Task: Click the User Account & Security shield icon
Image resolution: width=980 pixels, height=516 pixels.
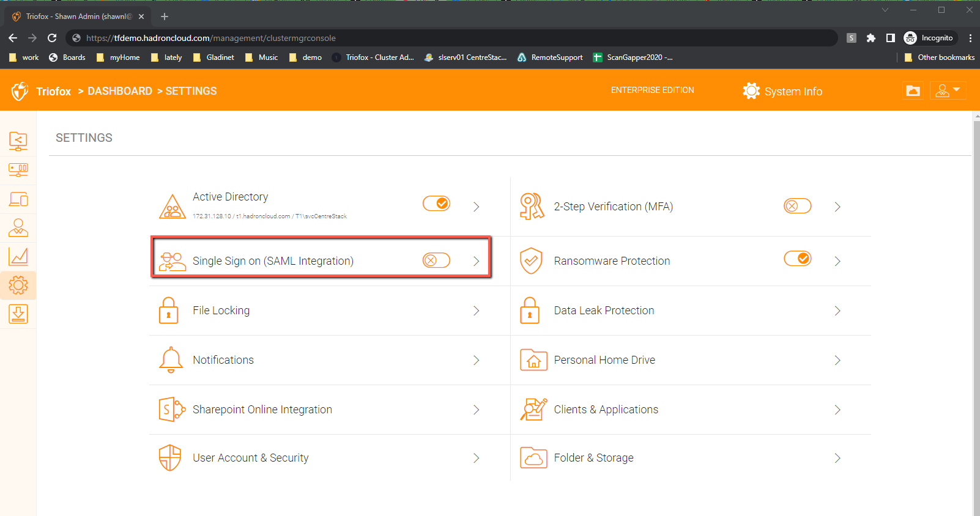Action: (170, 458)
